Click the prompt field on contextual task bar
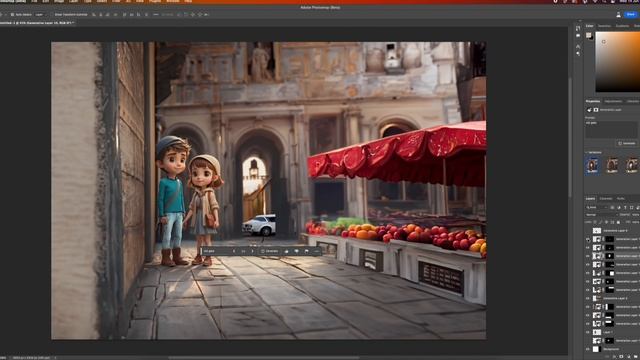The width and height of the screenshot is (640, 360). tap(216, 251)
